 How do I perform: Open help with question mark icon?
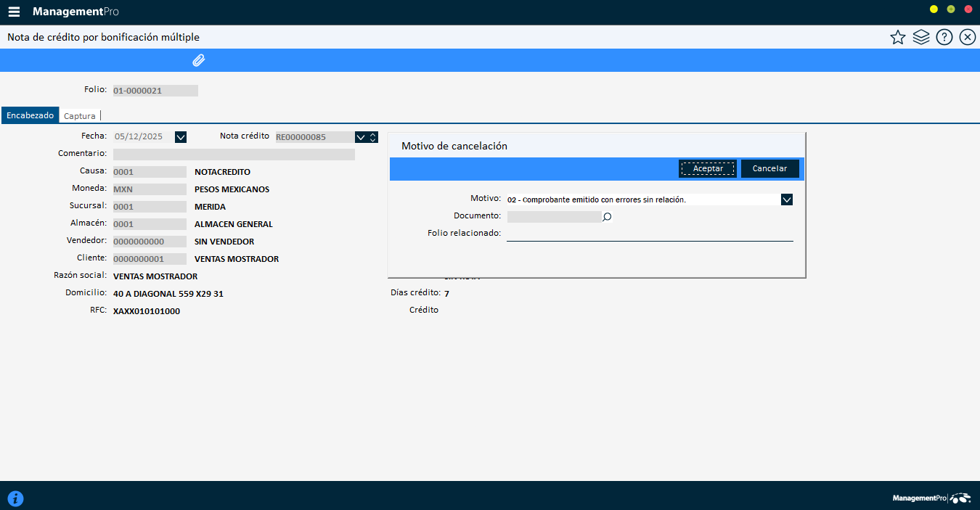point(944,38)
